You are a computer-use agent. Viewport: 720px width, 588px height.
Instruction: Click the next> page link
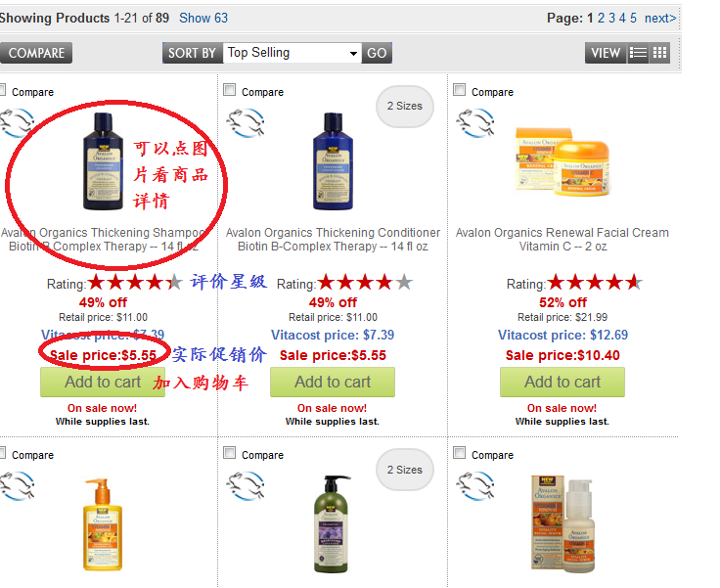(x=660, y=18)
